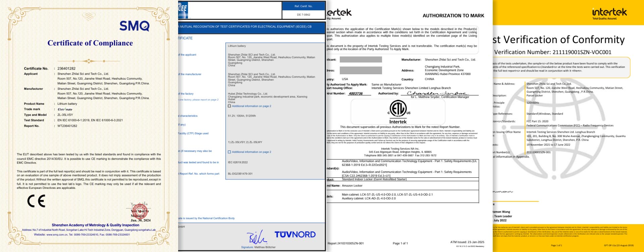Click the Certificate of Compliance title
This screenshot has height=252, width=644.
(90, 43)
